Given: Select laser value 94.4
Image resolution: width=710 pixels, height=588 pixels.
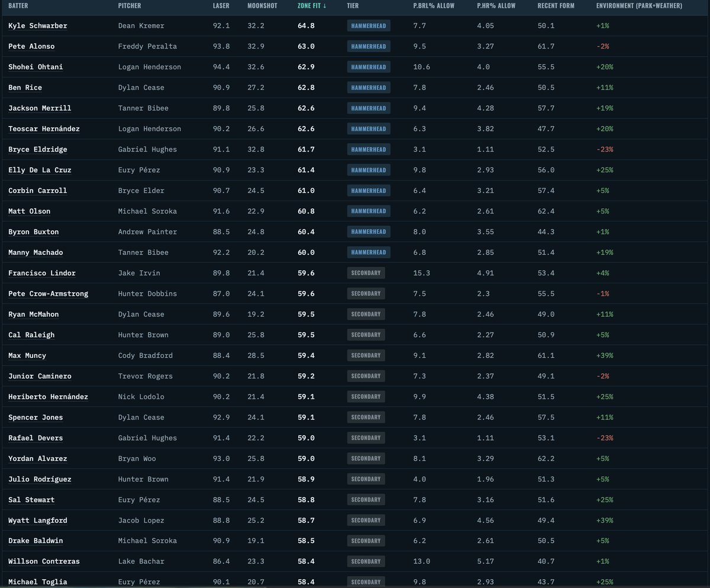Looking at the screenshot, I should coord(221,67).
